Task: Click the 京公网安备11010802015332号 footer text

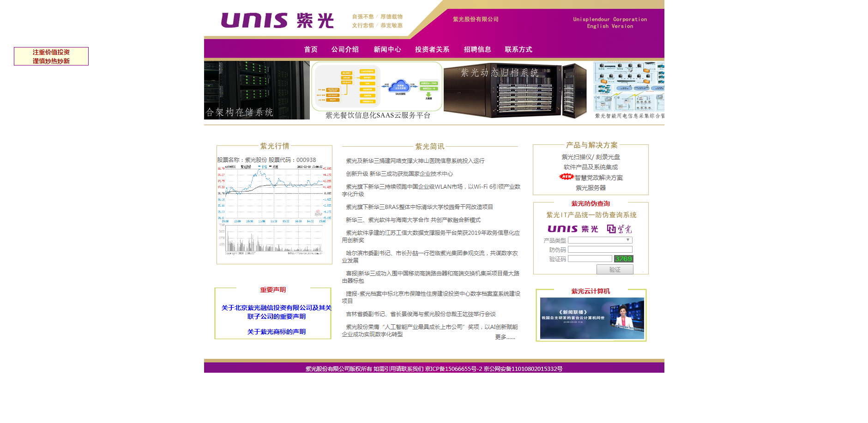Action: 523,369
